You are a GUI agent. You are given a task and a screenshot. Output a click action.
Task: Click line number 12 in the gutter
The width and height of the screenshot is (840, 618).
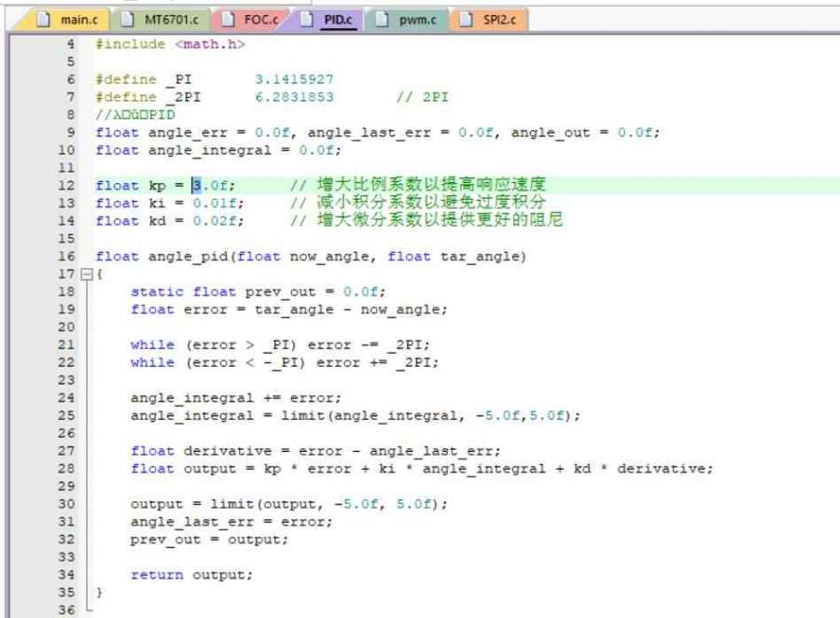[x=65, y=186]
